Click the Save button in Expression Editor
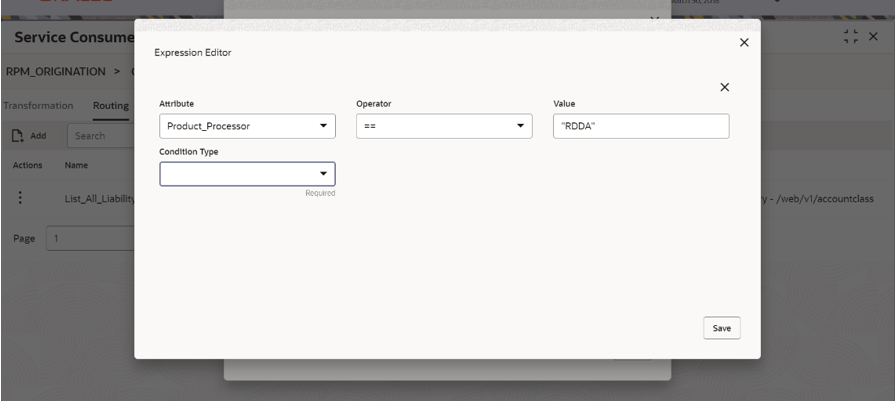The height and width of the screenshot is (401, 895). point(721,328)
